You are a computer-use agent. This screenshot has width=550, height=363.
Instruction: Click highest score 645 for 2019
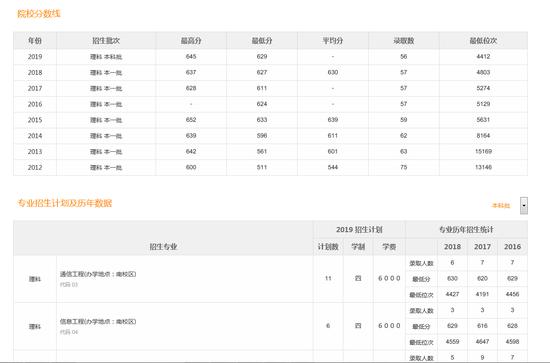[191, 56]
